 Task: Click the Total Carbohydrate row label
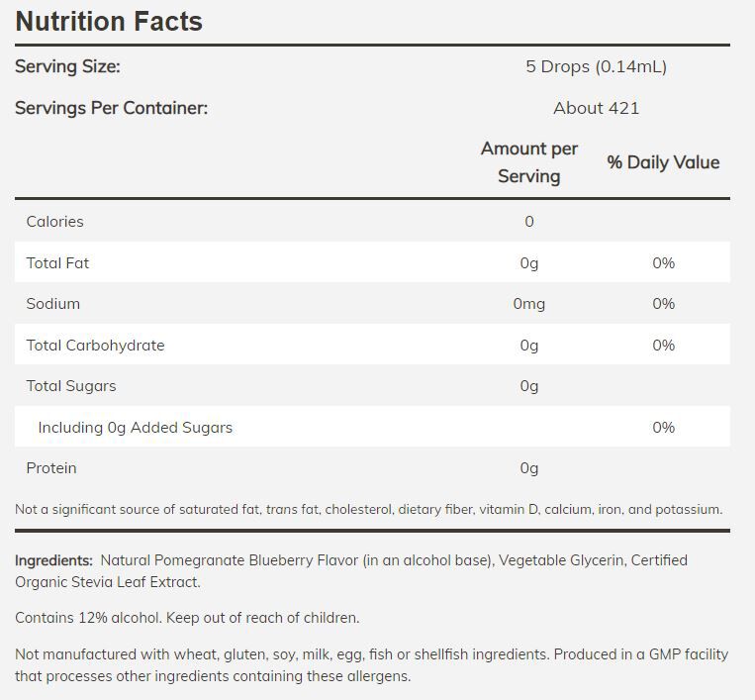point(95,346)
